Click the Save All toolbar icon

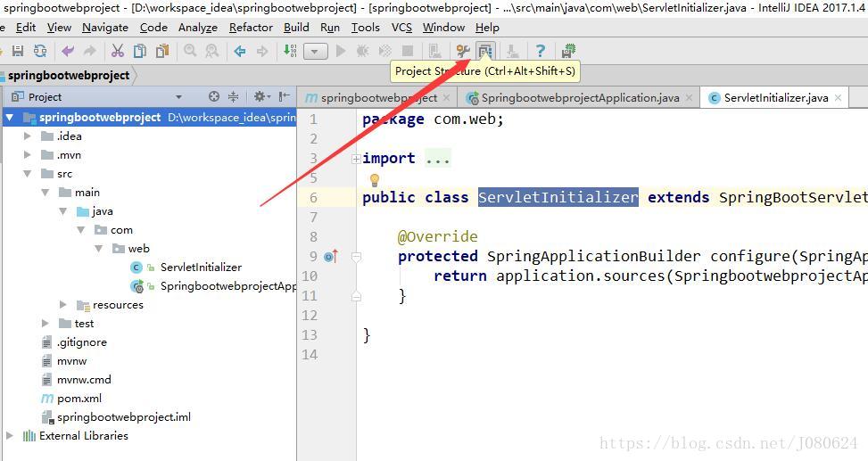coord(18,51)
